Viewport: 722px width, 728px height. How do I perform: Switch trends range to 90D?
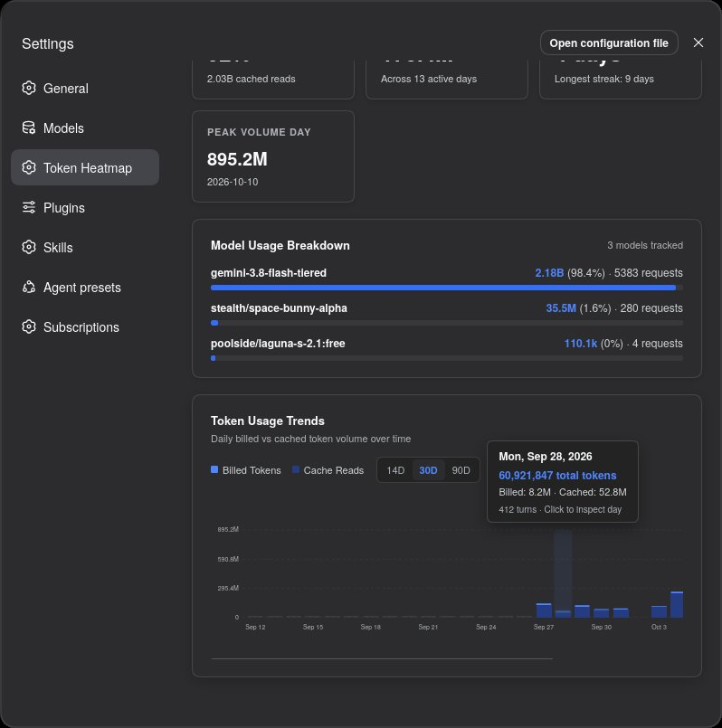click(x=461, y=470)
